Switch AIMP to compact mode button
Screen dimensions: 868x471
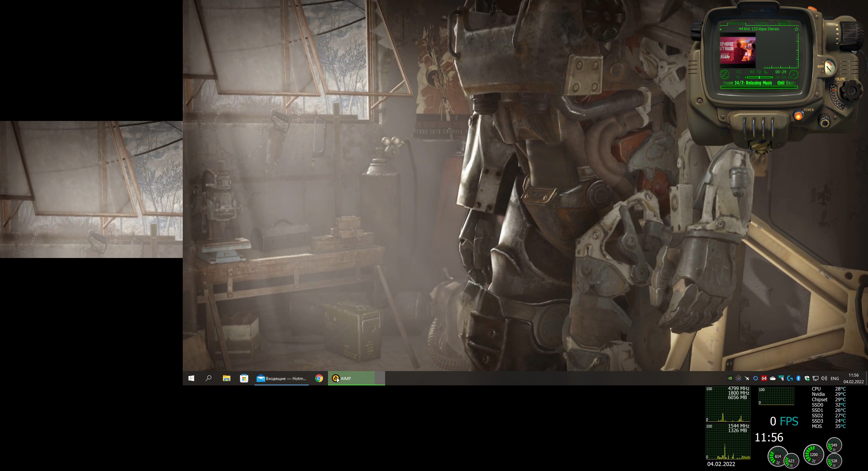coord(780,23)
